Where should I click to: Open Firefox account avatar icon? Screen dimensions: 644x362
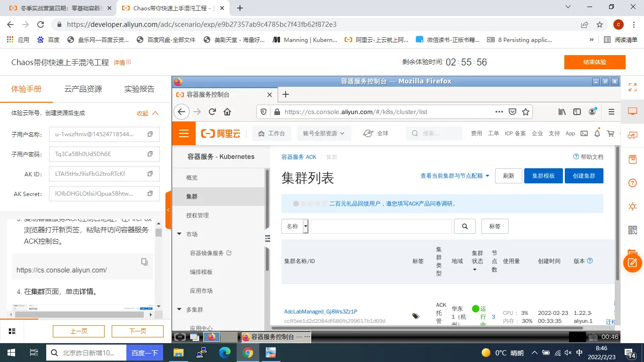[593, 112]
